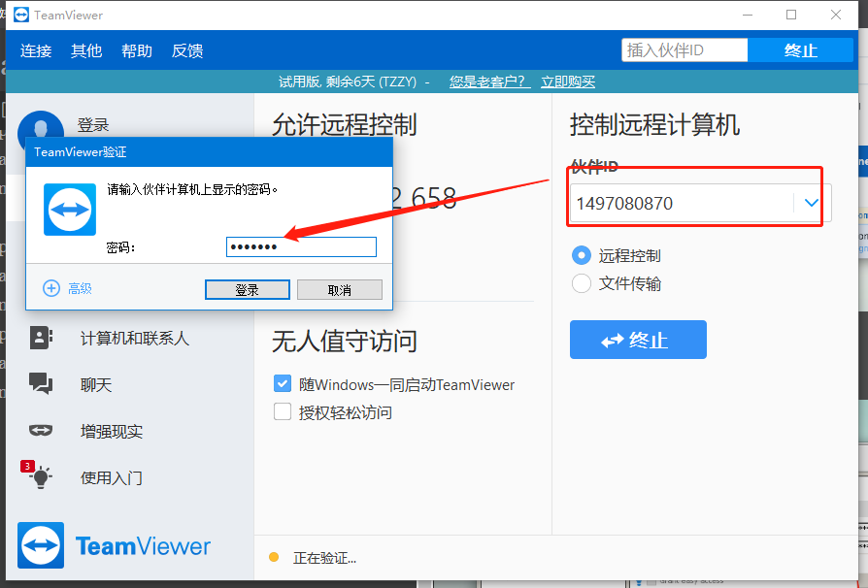This screenshot has height=588, width=868.
Task: Open the 增强现实 goggles icon
Action: [x=41, y=431]
